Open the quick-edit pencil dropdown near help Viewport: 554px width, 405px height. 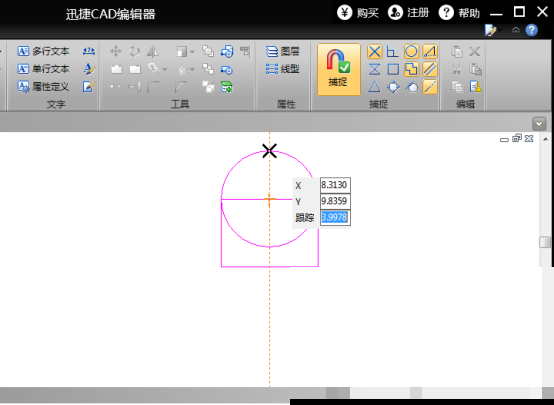(x=493, y=30)
